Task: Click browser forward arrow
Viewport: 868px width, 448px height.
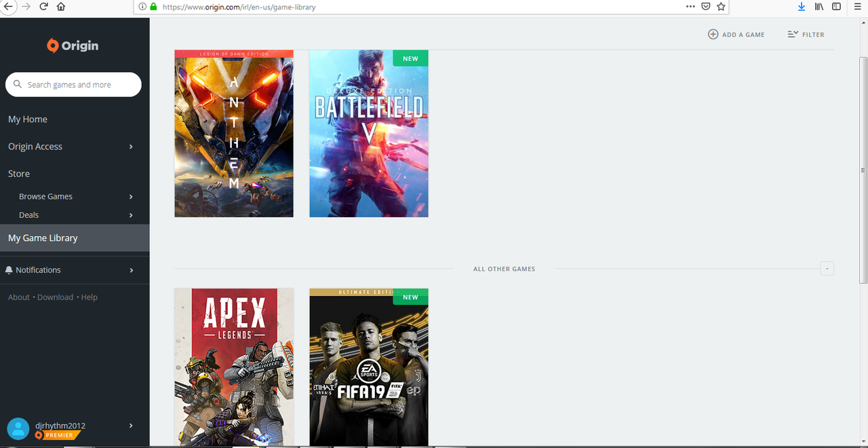Action: (x=26, y=6)
